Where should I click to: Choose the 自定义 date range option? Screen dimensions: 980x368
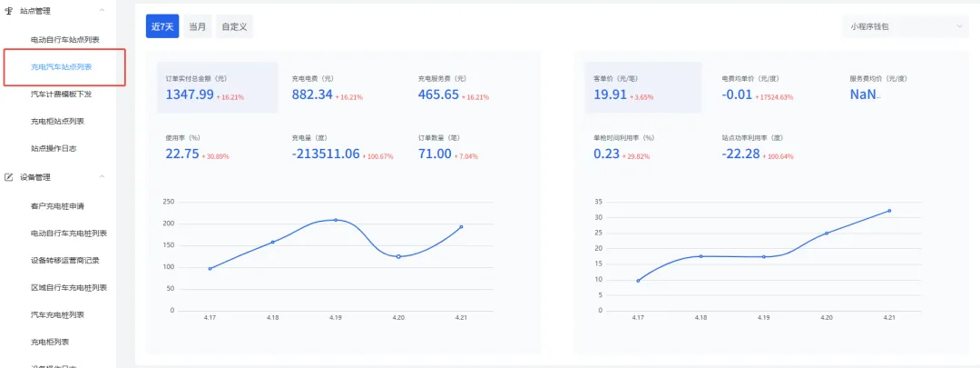(234, 26)
